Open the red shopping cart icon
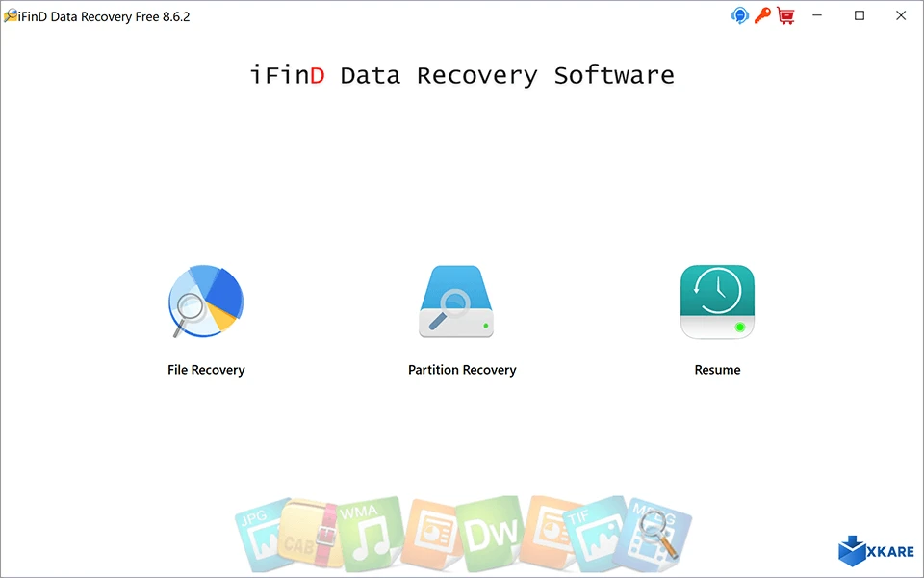 pos(785,15)
